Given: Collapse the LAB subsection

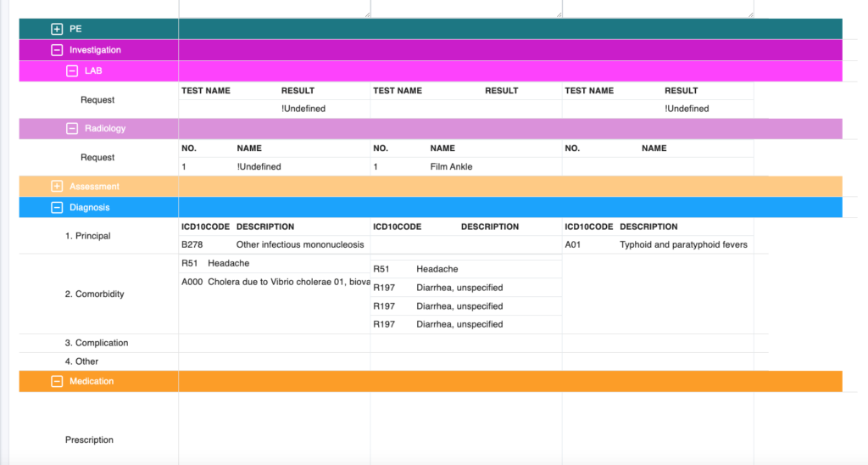Looking at the screenshot, I should coord(72,71).
